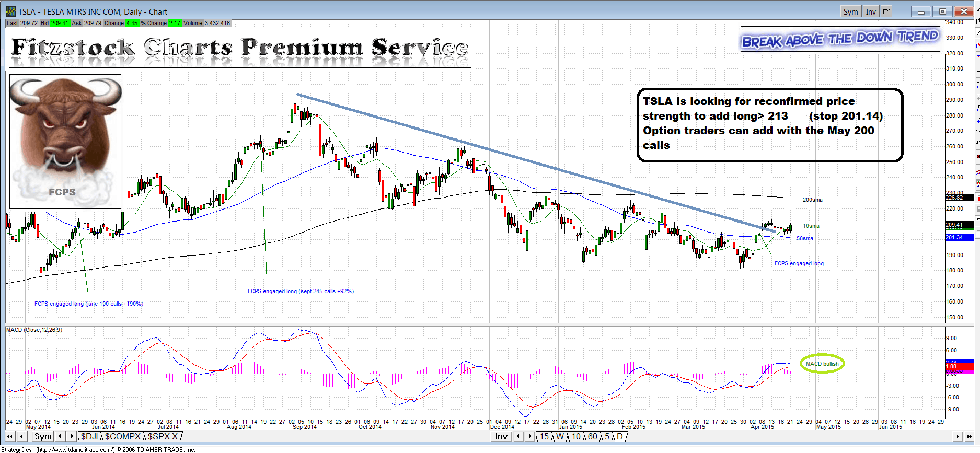Click the Volume: 3,432,416 field

[207, 23]
